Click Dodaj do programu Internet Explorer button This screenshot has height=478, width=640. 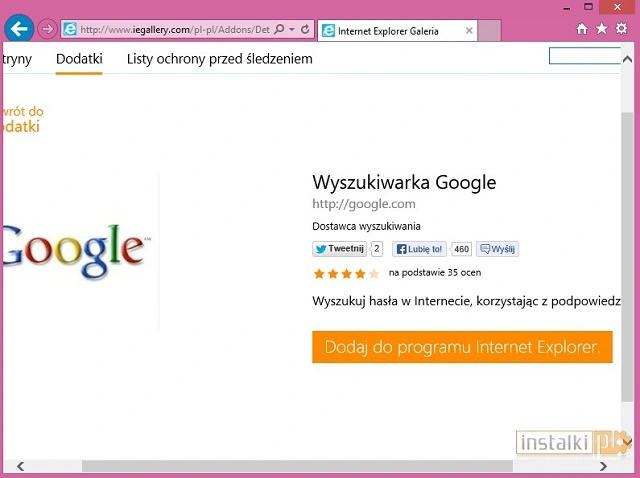(x=462, y=347)
